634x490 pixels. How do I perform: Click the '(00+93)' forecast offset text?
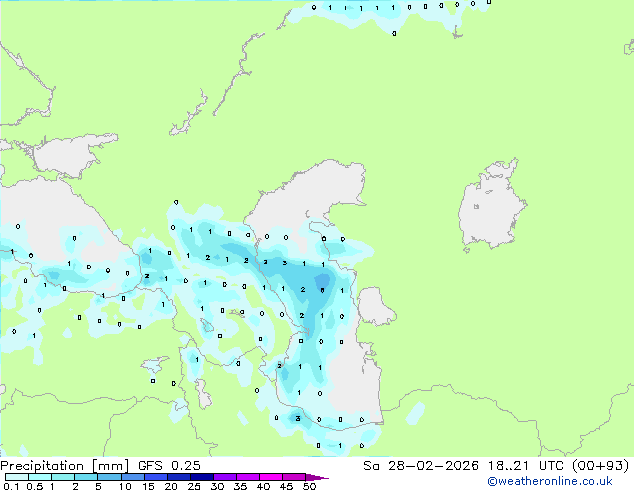601,466
